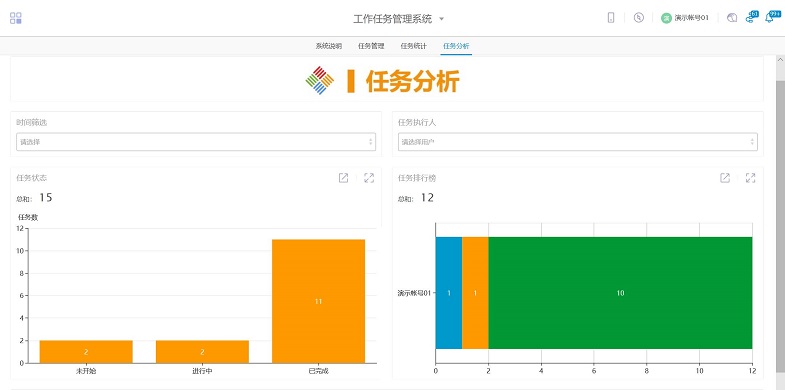Open the 时间筛选 dropdown
The width and height of the screenshot is (785, 390).
point(196,142)
